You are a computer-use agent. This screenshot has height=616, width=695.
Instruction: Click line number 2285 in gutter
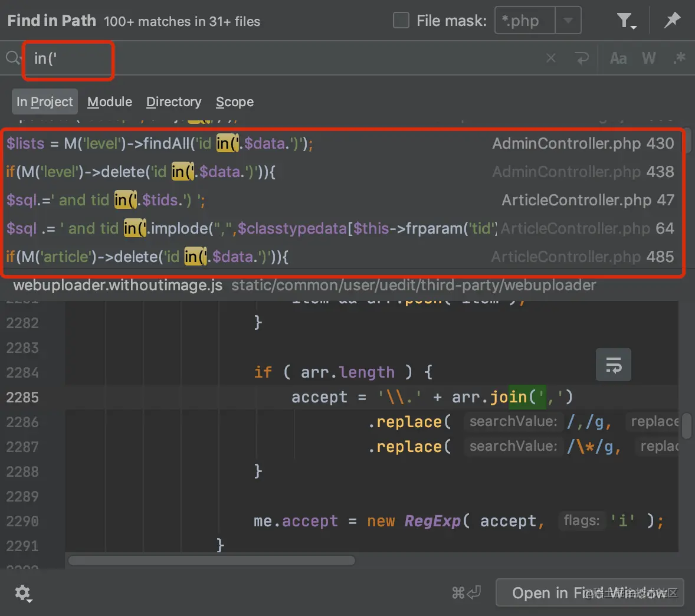[22, 397]
